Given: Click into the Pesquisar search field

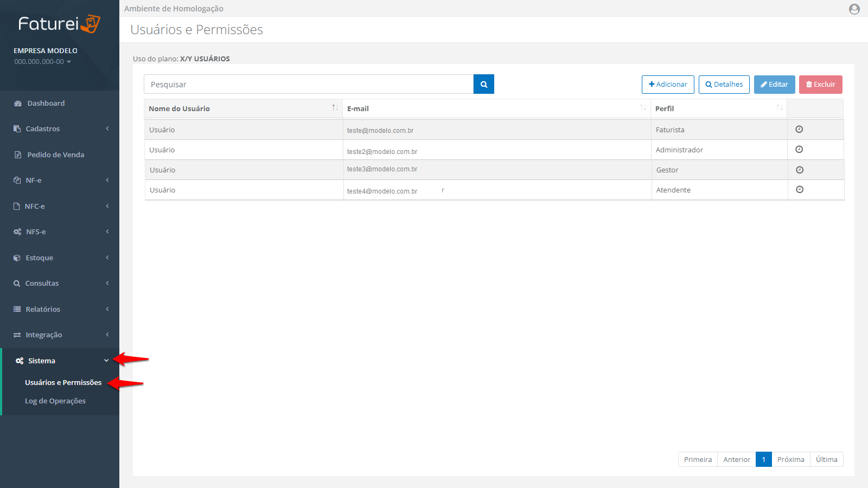Looking at the screenshot, I should [x=308, y=85].
